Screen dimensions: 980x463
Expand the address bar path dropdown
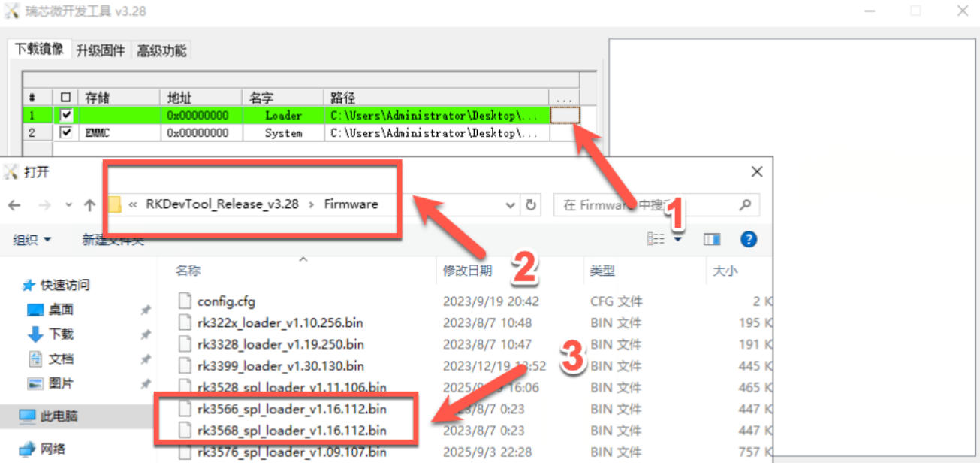click(511, 205)
